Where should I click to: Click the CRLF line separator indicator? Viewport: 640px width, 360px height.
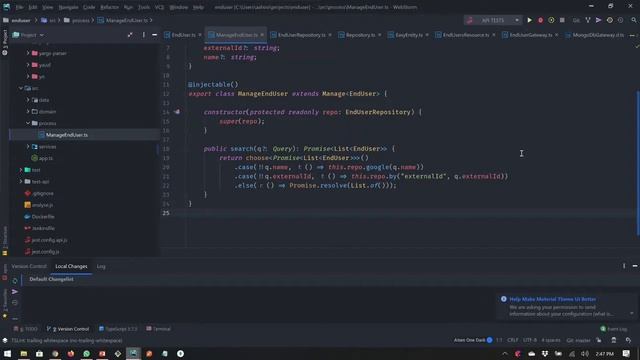[x=513, y=340]
